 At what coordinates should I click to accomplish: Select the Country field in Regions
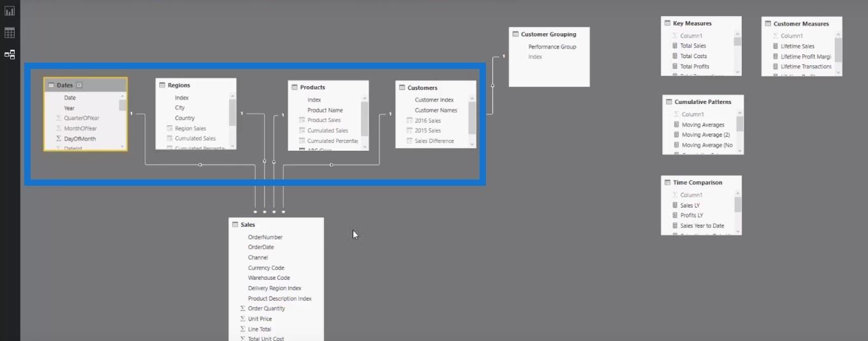click(185, 118)
